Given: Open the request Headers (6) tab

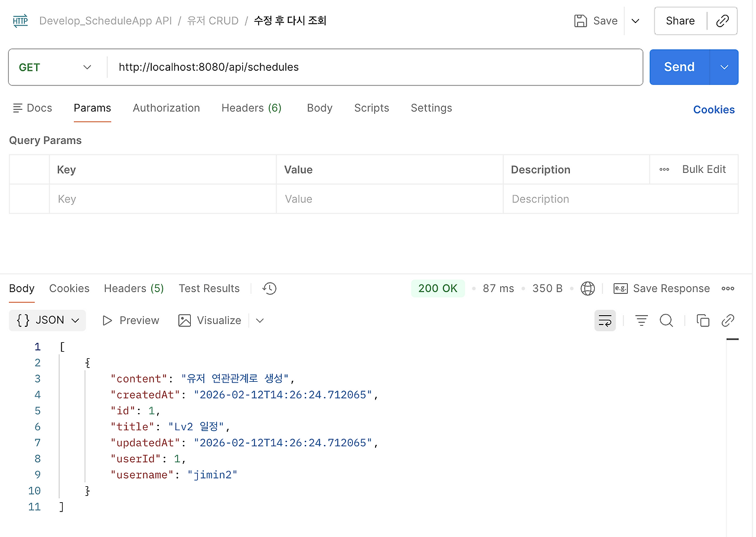Looking at the screenshot, I should [252, 108].
